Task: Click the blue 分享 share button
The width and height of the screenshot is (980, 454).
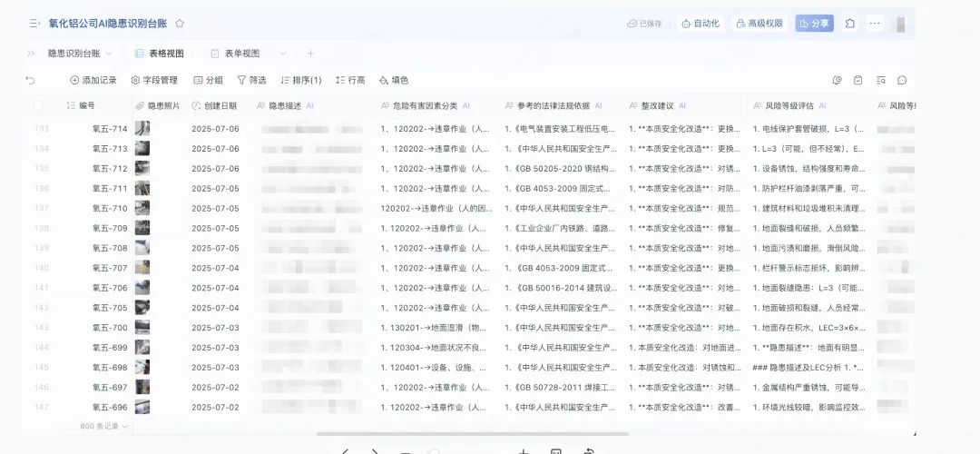Action: tap(814, 24)
